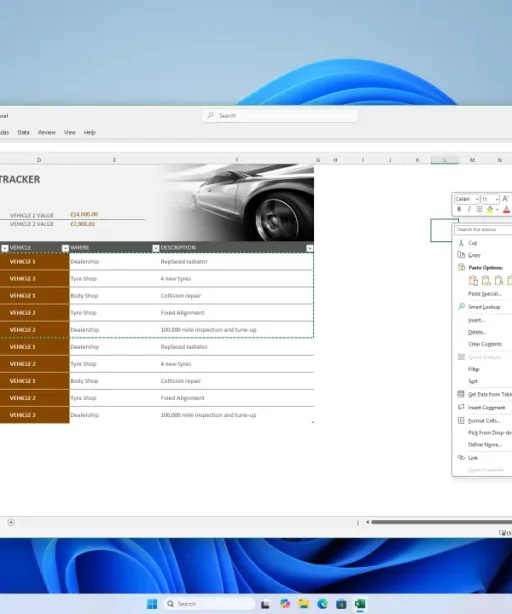Choose Define Name in context menu
The image size is (512, 614).
click(485, 444)
